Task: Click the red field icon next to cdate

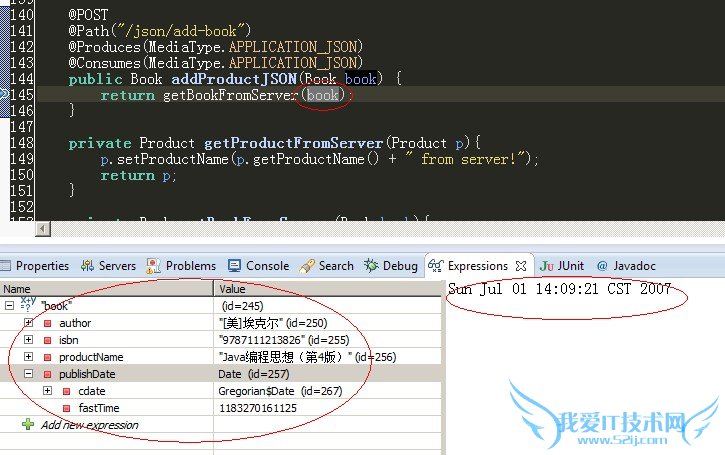Action: pos(67,391)
